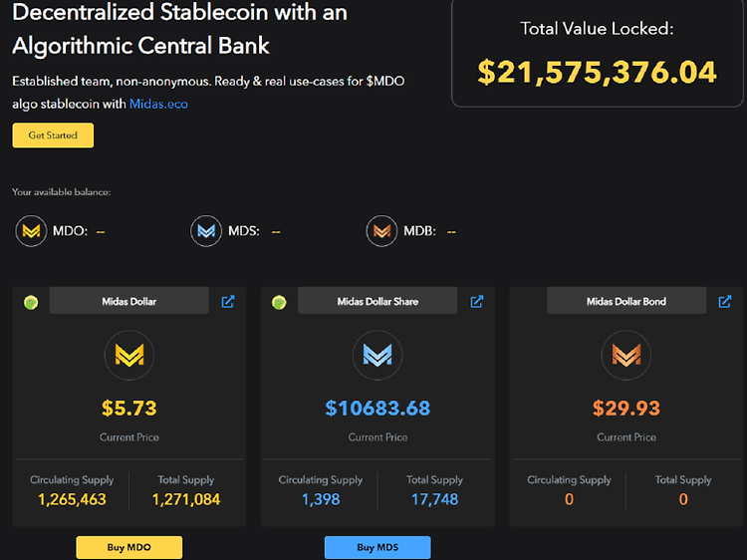Viewport: 747px width, 560px height.
Task: Select the Midas Dollar Bond card title
Action: point(626,301)
